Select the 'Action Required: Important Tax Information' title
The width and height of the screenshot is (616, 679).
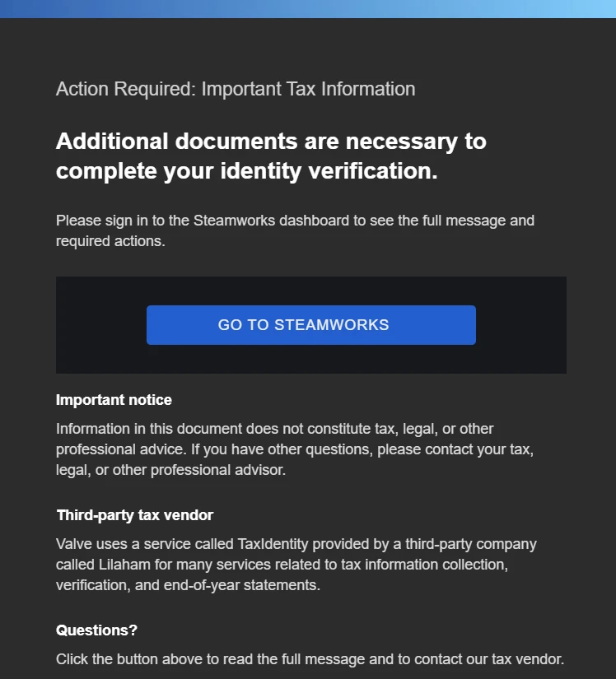click(236, 89)
